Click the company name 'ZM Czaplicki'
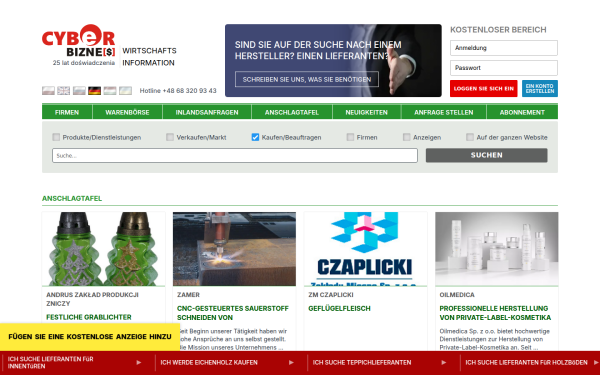 (331, 295)
